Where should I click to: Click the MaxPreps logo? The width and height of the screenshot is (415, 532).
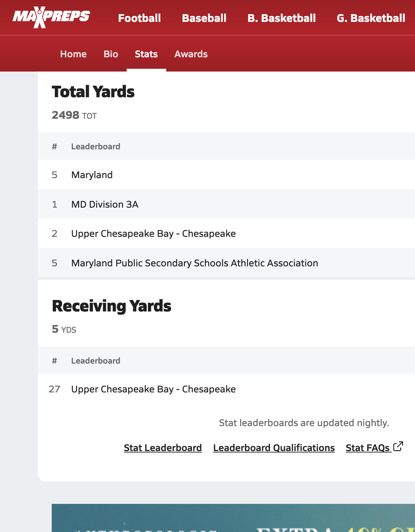pyautogui.click(x=51, y=18)
